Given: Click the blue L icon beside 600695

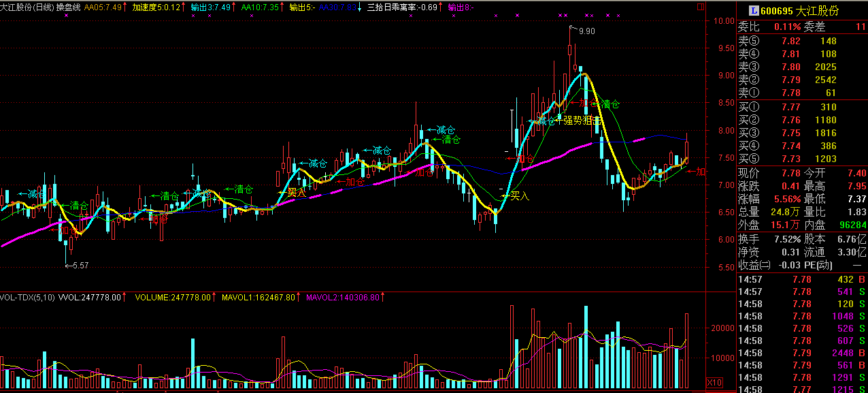Looking at the screenshot, I should pyautogui.click(x=753, y=10).
